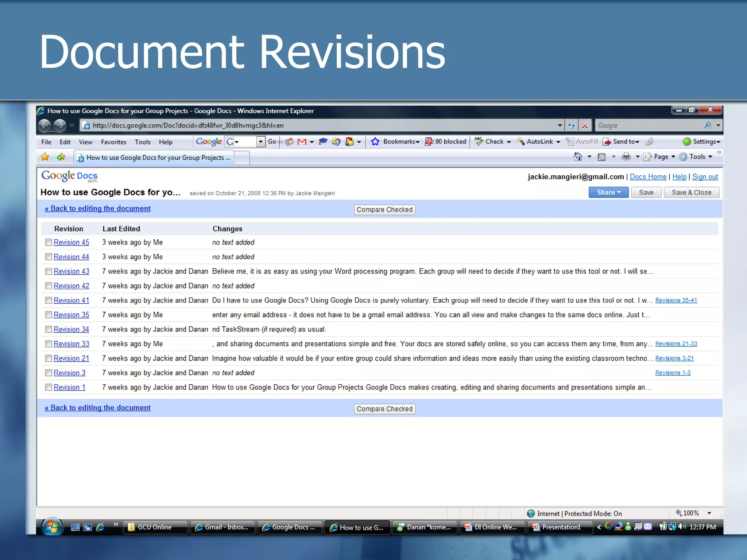The width and height of the screenshot is (747, 560).
Task: Click the Save & Close button
Action: 691,192
